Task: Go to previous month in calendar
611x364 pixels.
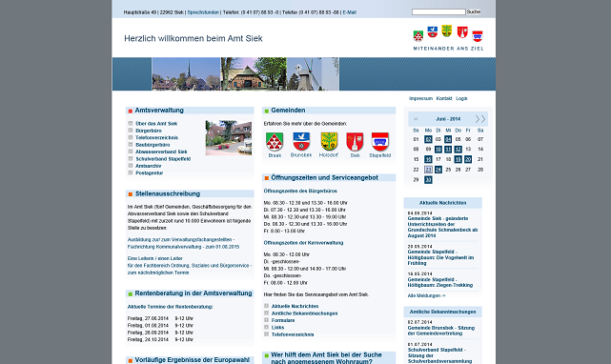Action: (416, 119)
